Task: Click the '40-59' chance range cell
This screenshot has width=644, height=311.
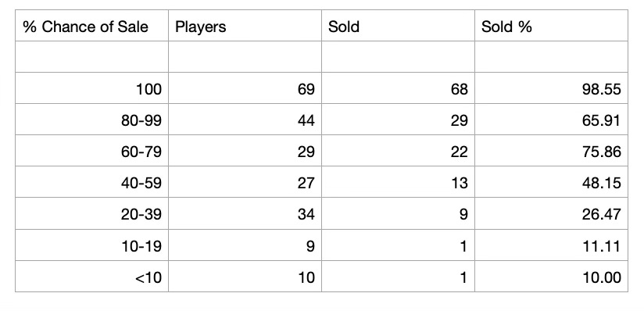Action: tap(91, 182)
